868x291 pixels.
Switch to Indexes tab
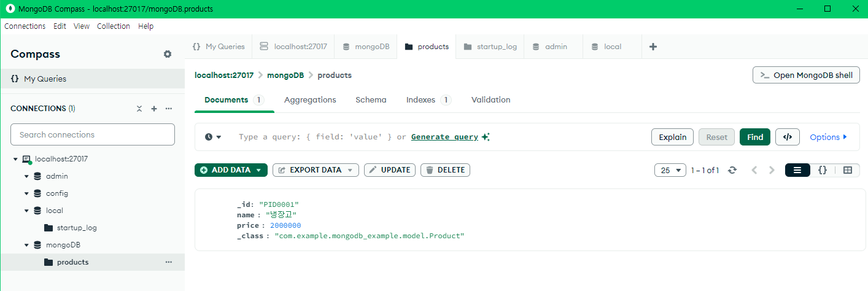point(428,99)
